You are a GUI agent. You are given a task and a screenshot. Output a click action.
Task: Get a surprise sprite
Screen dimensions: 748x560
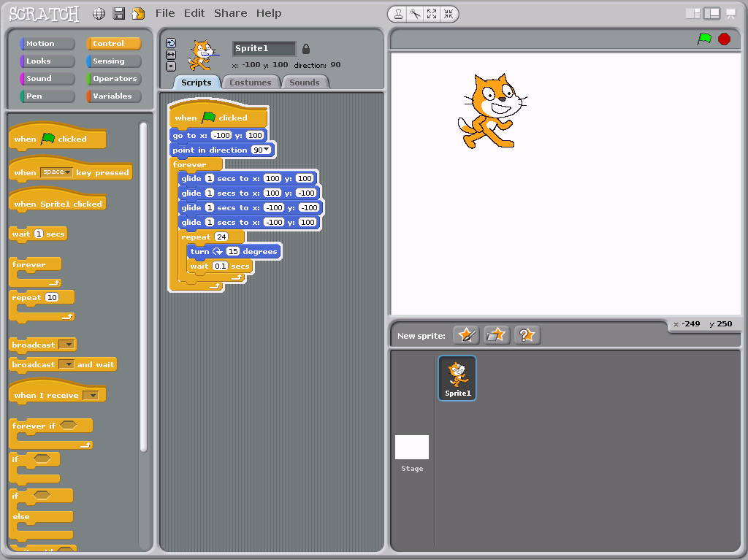pos(527,335)
